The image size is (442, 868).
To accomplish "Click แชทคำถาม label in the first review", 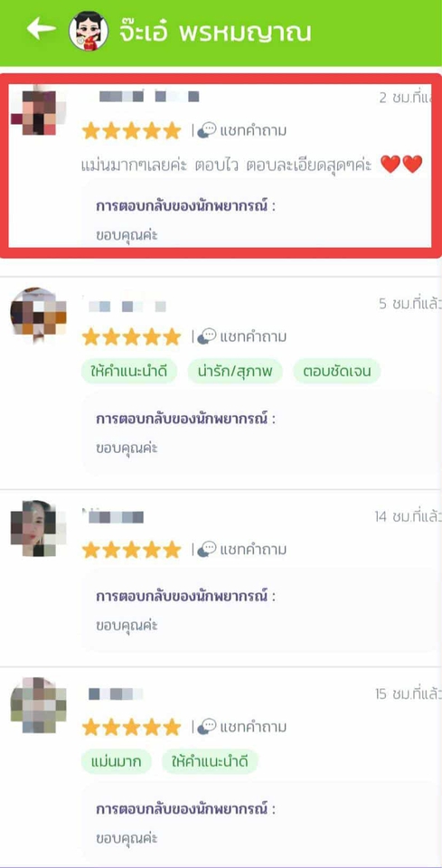I will pyautogui.click(x=253, y=131).
